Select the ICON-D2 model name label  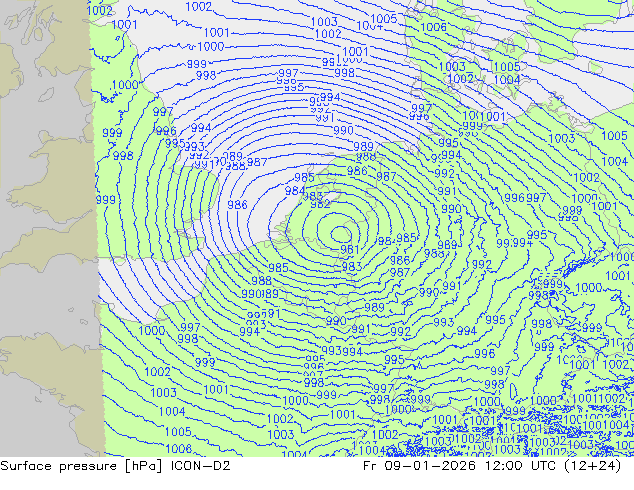click(x=201, y=466)
